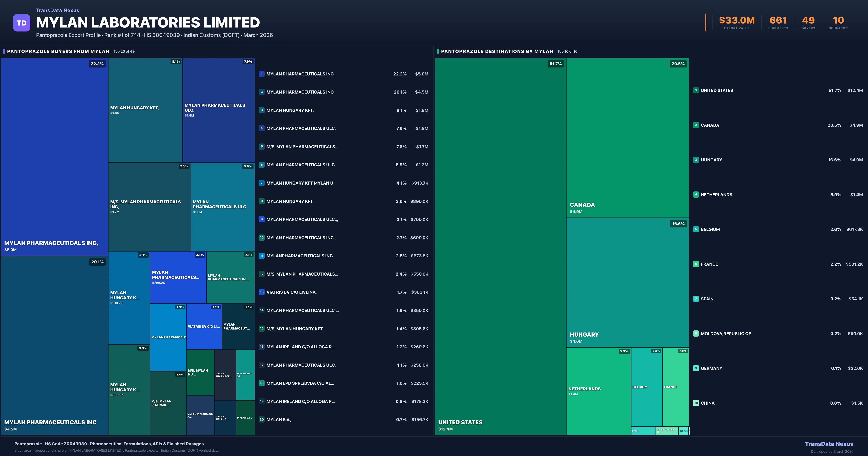Click badge 5 beside BELGIUM destination entry
The image size is (868, 456).
click(x=696, y=229)
